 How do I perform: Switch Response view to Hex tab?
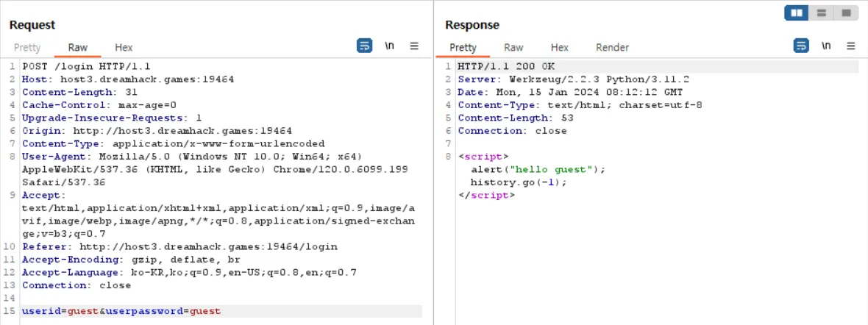pos(560,48)
